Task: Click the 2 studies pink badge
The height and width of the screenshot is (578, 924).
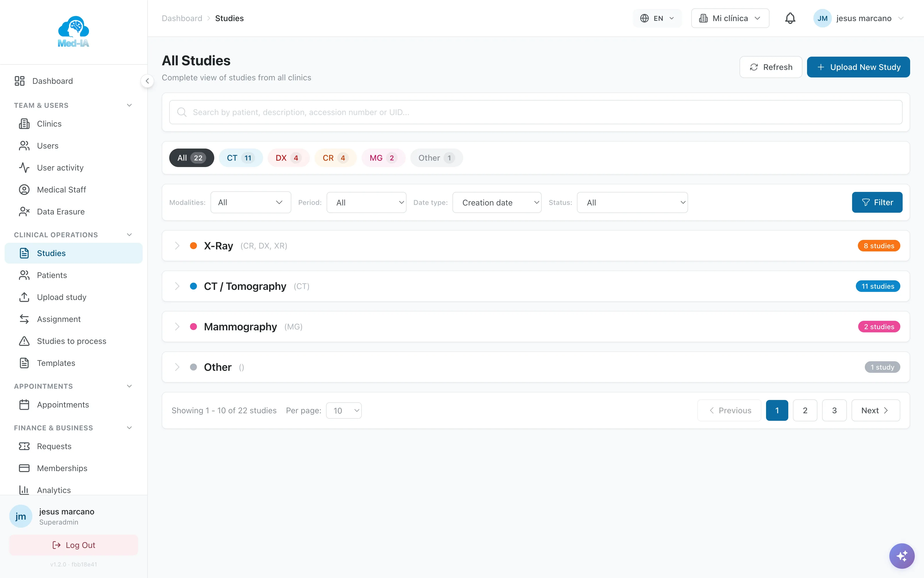Action: point(879,327)
